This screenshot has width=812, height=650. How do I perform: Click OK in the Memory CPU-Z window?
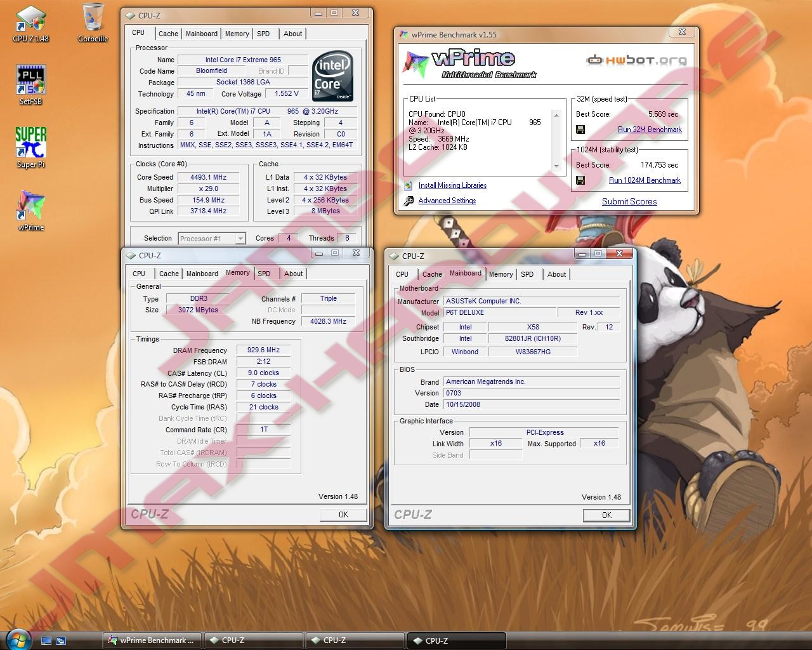pos(343,515)
